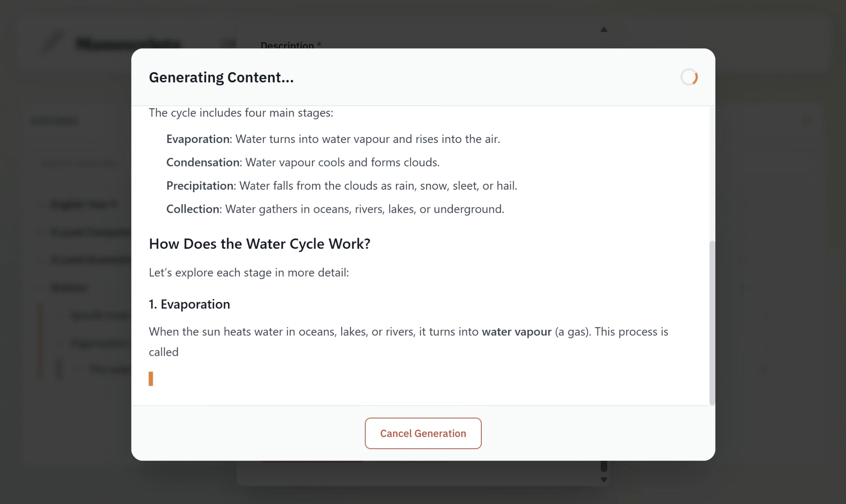Select the first course item in the sidebar tree
Screen dimensions: 846x504
click(84, 204)
